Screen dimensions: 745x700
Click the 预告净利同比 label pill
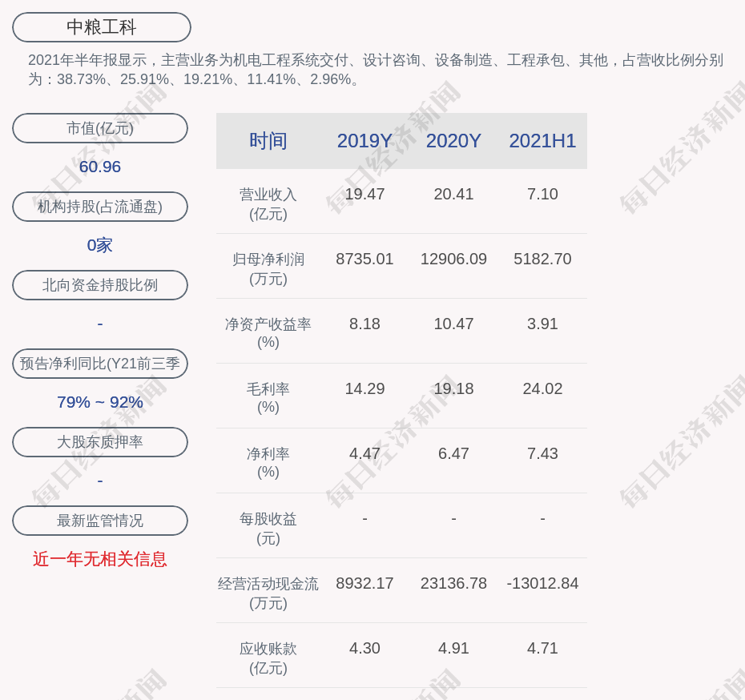pyautogui.click(x=100, y=364)
